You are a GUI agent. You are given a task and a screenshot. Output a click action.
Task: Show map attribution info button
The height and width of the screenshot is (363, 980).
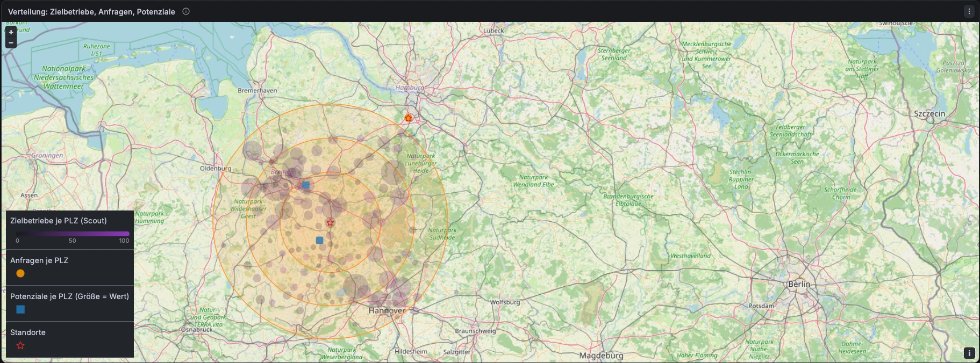(x=969, y=353)
